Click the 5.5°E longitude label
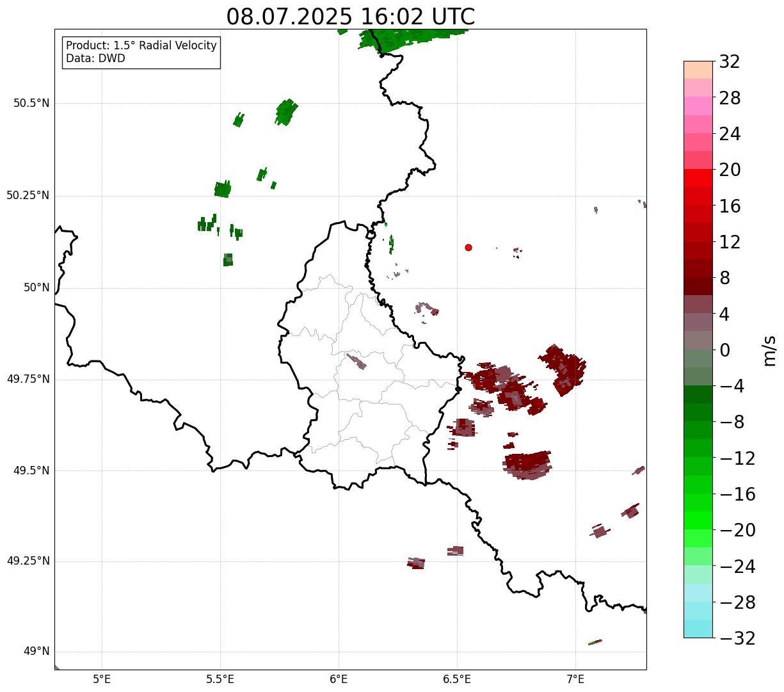 coord(220,679)
